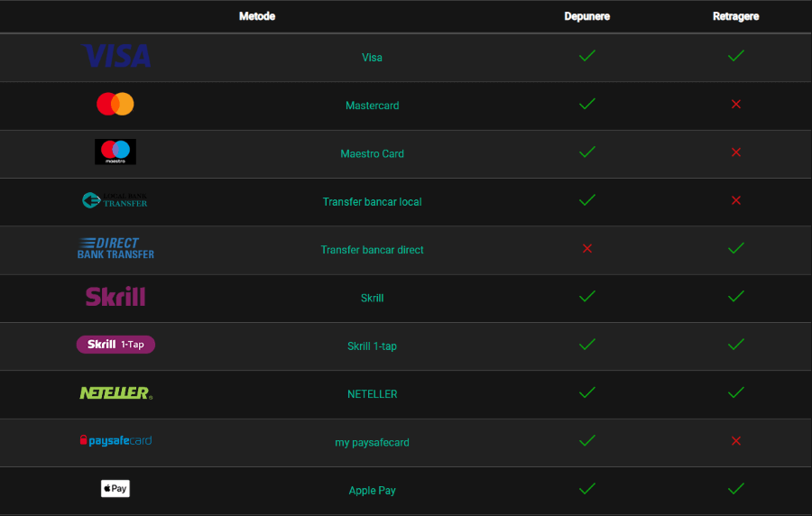Click Apple Pay deposit checkmark
The width and height of the screenshot is (812, 516).
pos(587,489)
